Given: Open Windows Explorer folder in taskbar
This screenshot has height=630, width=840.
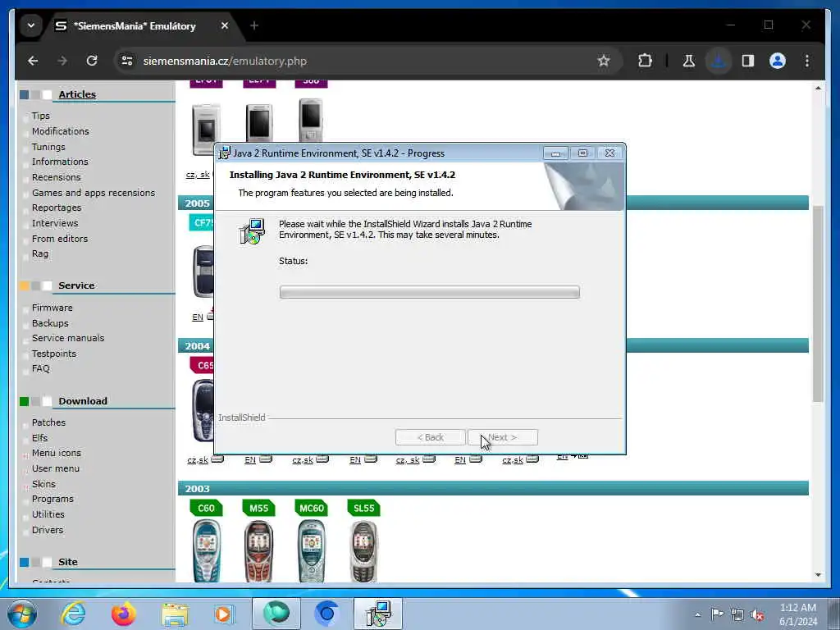Looking at the screenshot, I should (x=175, y=614).
